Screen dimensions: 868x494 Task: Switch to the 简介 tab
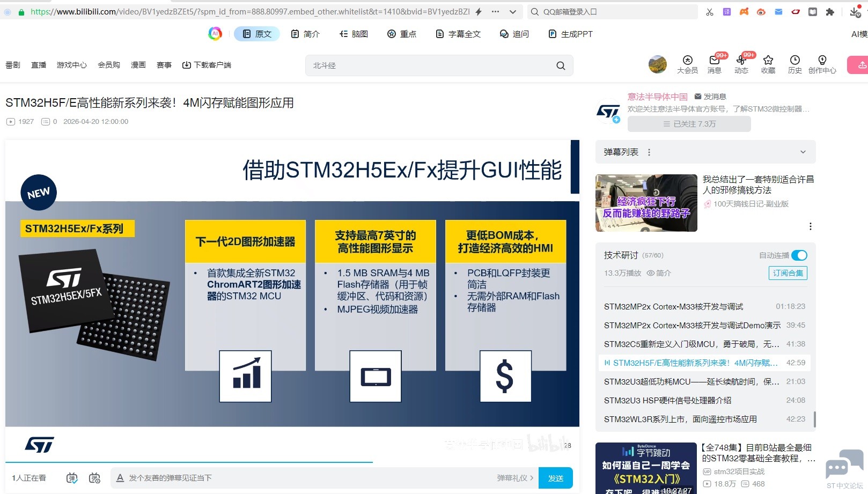point(305,34)
